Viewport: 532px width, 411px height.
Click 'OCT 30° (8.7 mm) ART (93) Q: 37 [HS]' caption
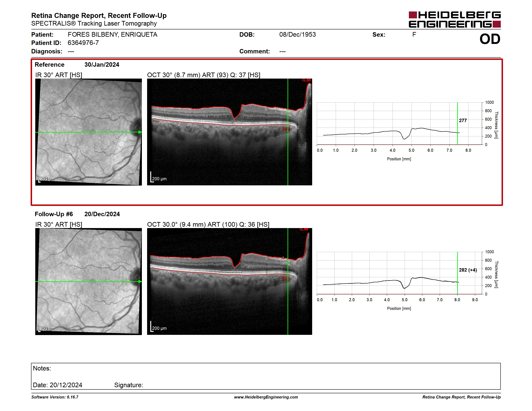pos(204,75)
